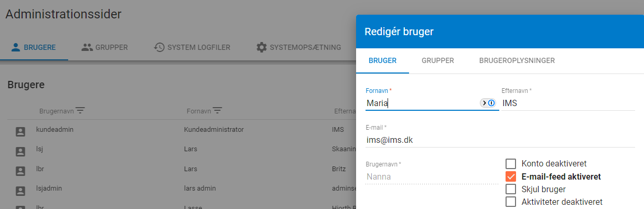Screen dimensions: 644x209
Task: Click the history icon for System logfiler
Action: coord(159,47)
